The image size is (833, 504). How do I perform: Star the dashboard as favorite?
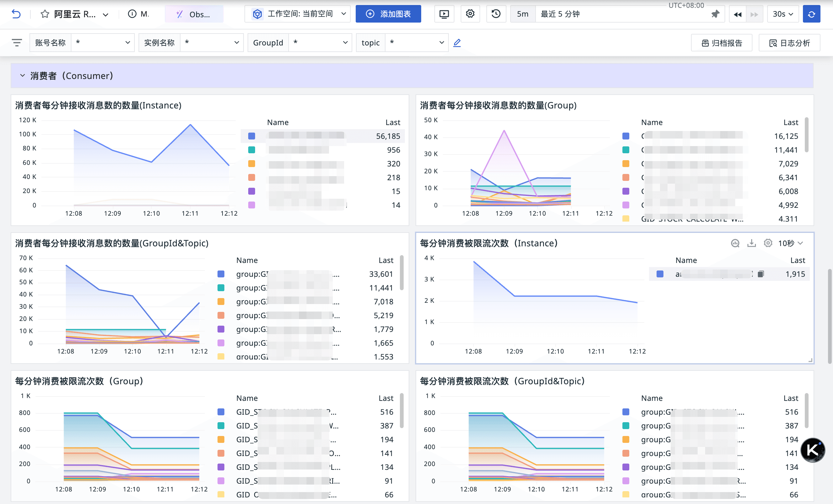coord(45,14)
